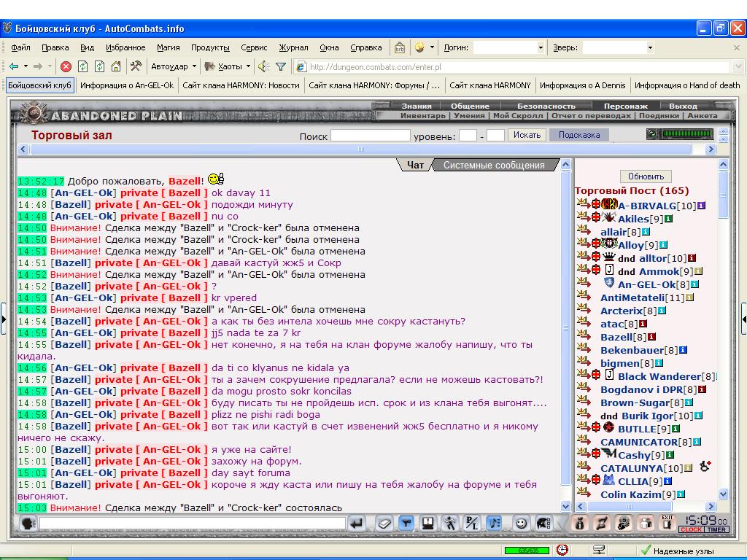This screenshot has width=747, height=560.
Task: Click the transfer arrows icon
Action: pos(601,524)
